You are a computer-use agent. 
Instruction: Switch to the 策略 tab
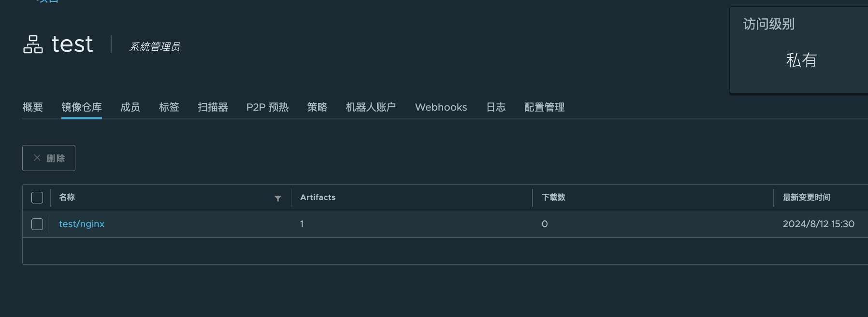tap(317, 107)
